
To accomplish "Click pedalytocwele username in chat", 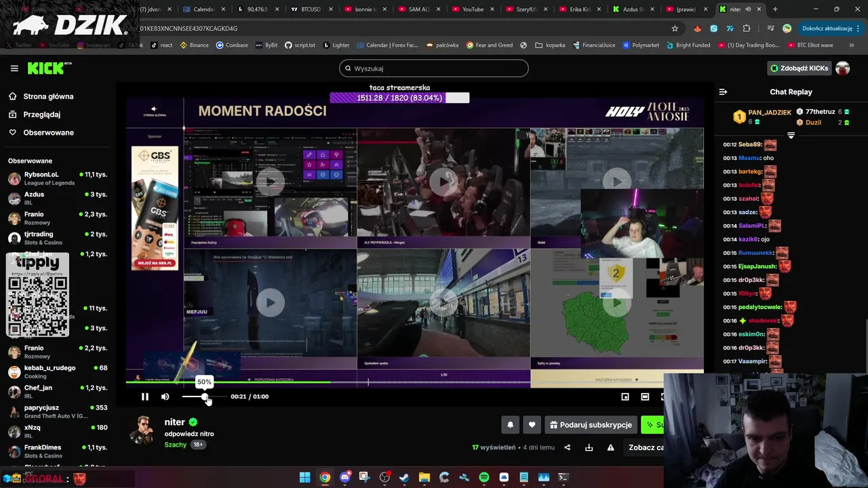I will pyautogui.click(x=760, y=307).
